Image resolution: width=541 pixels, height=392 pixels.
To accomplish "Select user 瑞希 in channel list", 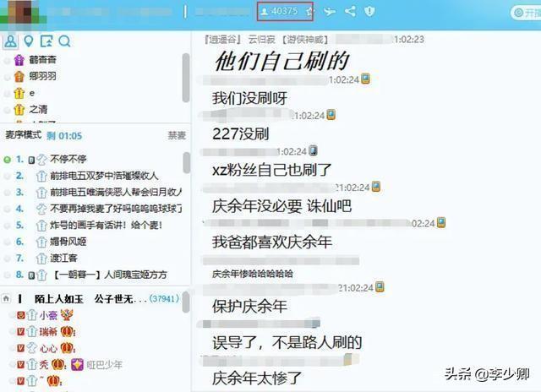I will pos(46,332).
